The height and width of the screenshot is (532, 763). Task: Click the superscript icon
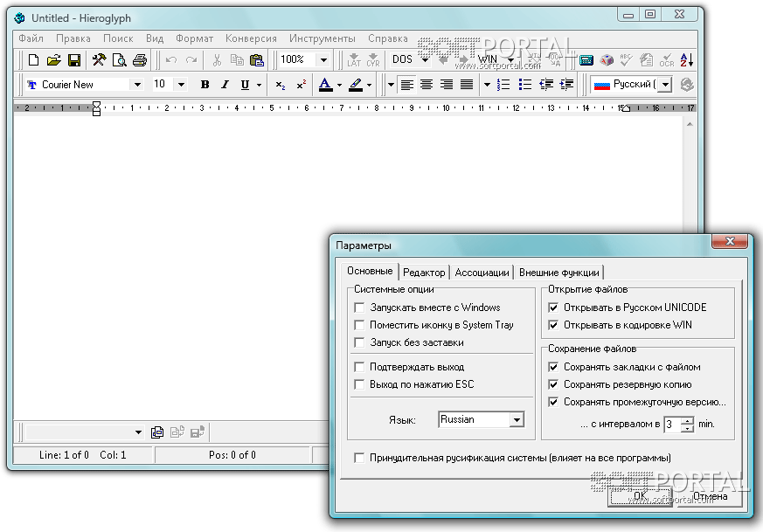pyautogui.click(x=301, y=85)
